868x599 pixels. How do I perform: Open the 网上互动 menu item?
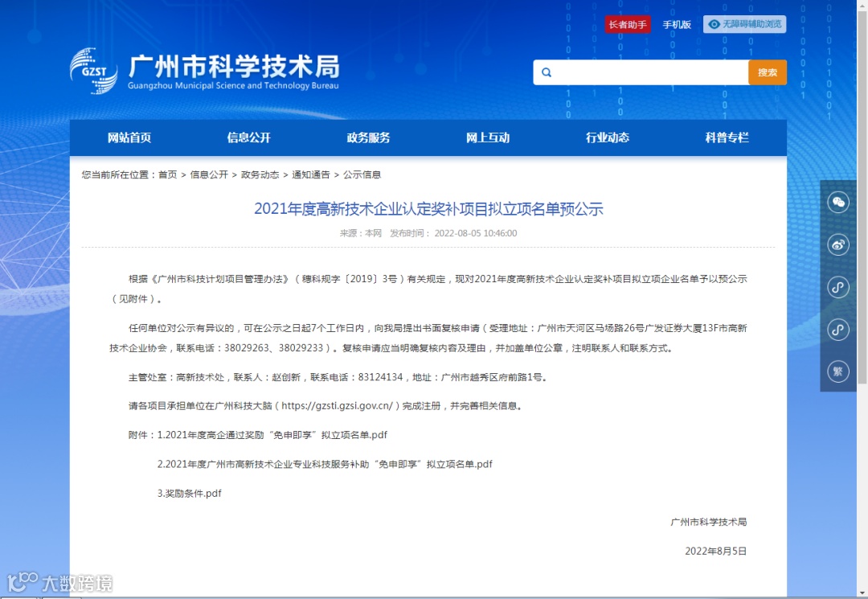pos(488,137)
